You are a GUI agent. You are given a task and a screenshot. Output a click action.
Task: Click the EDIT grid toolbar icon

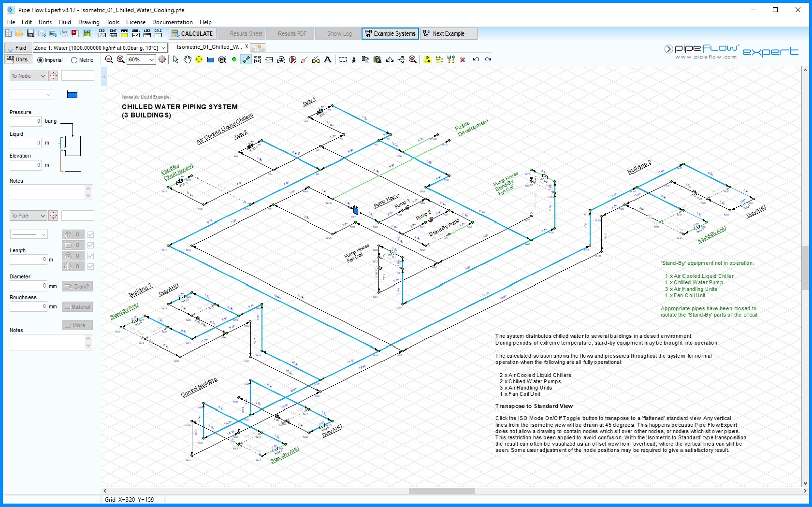pos(113,33)
